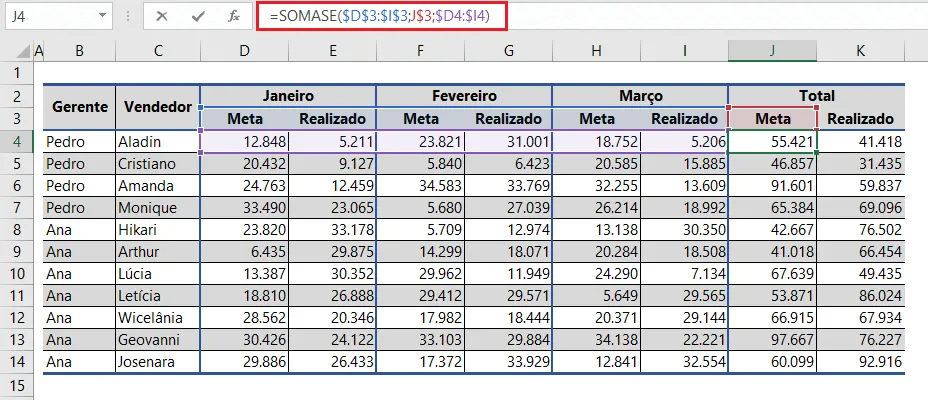Select column G header
Screen dimensions: 928x400
click(508, 51)
